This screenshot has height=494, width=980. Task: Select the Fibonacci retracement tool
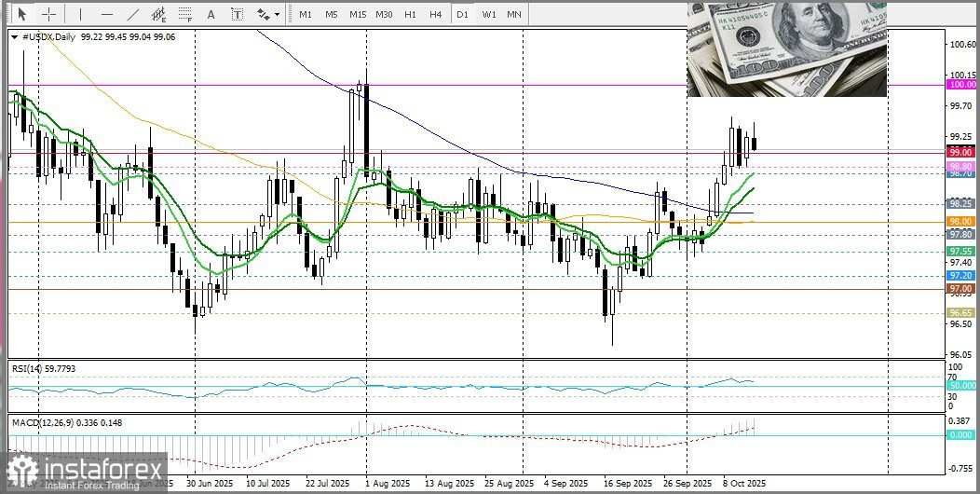(185, 14)
